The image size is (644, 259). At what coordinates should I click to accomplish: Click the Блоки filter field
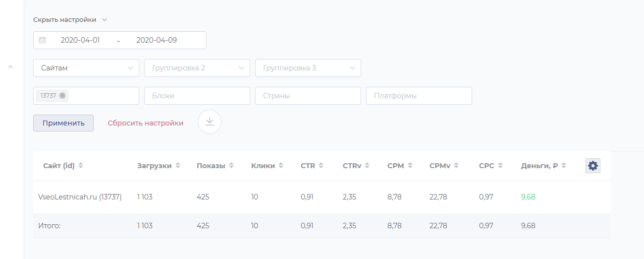point(197,96)
